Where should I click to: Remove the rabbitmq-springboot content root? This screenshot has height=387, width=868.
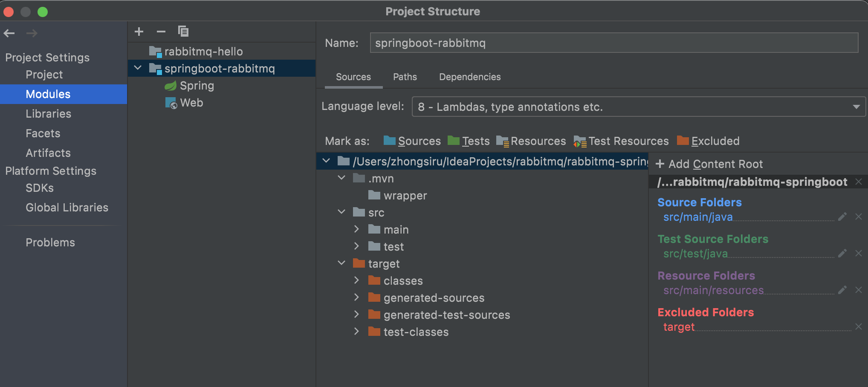point(859,182)
